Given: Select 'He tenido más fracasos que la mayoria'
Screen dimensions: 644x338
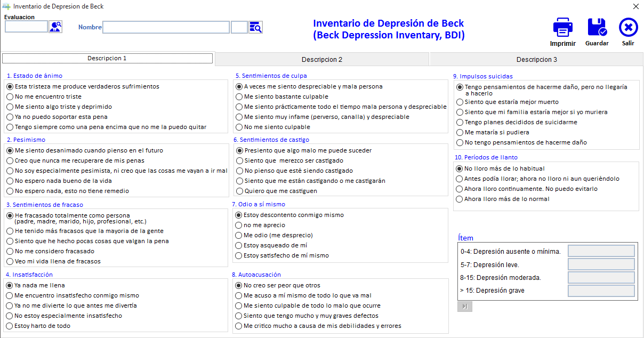Looking at the screenshot, I should click(85, 231).
